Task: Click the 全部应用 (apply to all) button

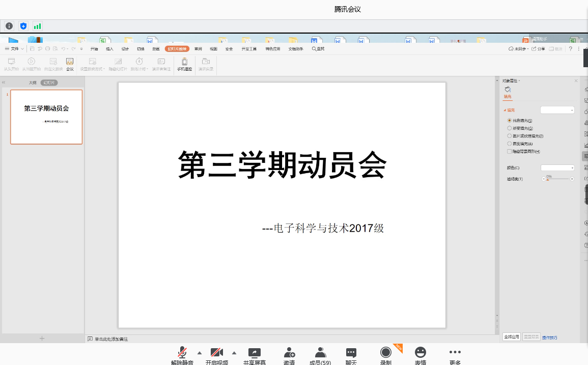Action: 512,337
